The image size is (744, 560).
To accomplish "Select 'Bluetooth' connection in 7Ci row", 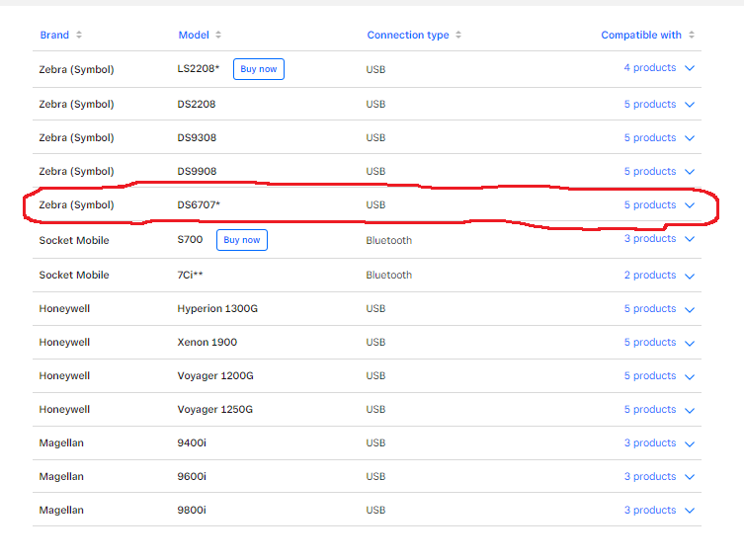I will coord(388,276).
